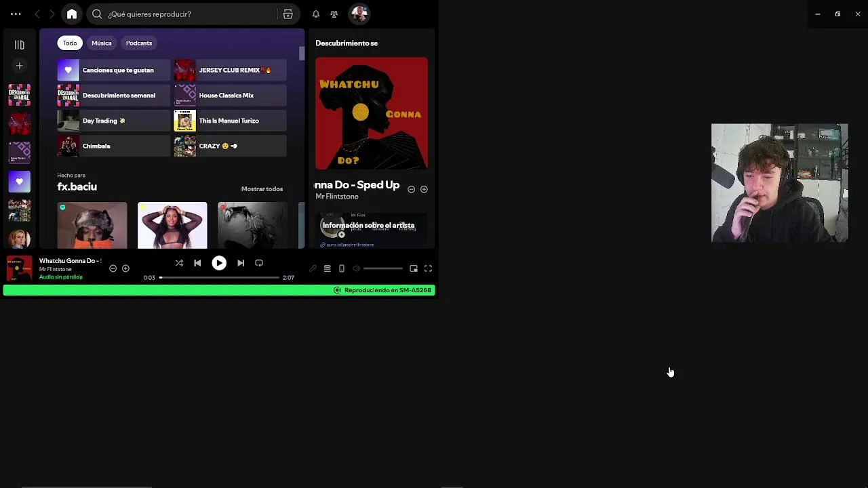Click Mr Flintstone in player bar
Screen dimensions: 868x488
55,270
